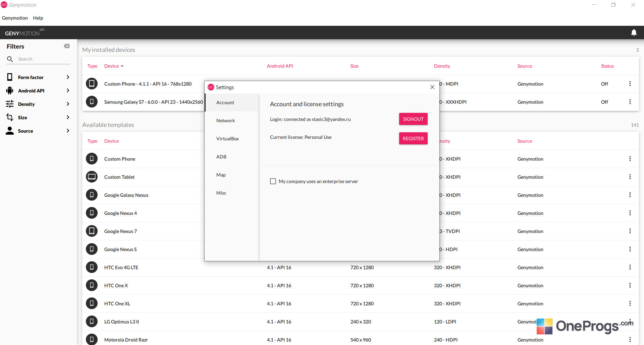Click the Custom Tablet template icon

(92, 177)
